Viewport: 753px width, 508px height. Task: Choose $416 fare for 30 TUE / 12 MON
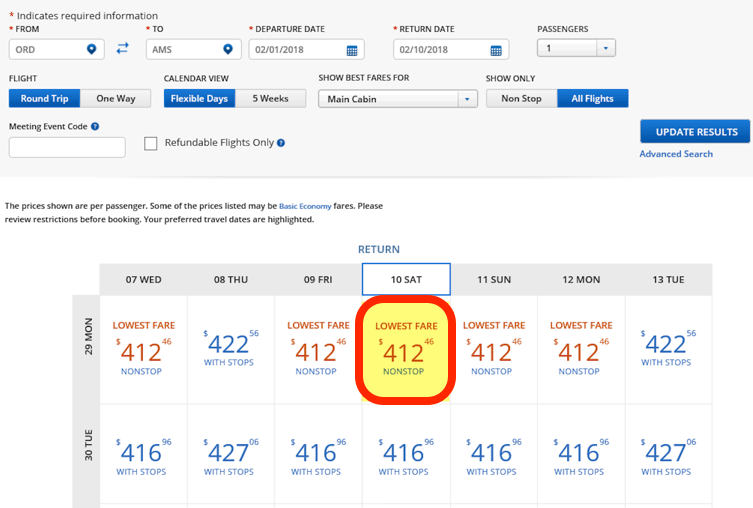582,454
